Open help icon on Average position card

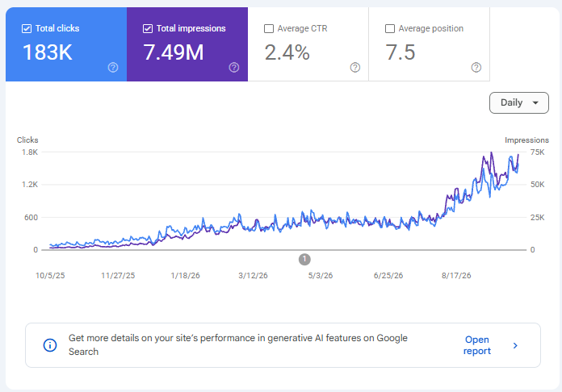coord(476,67)
